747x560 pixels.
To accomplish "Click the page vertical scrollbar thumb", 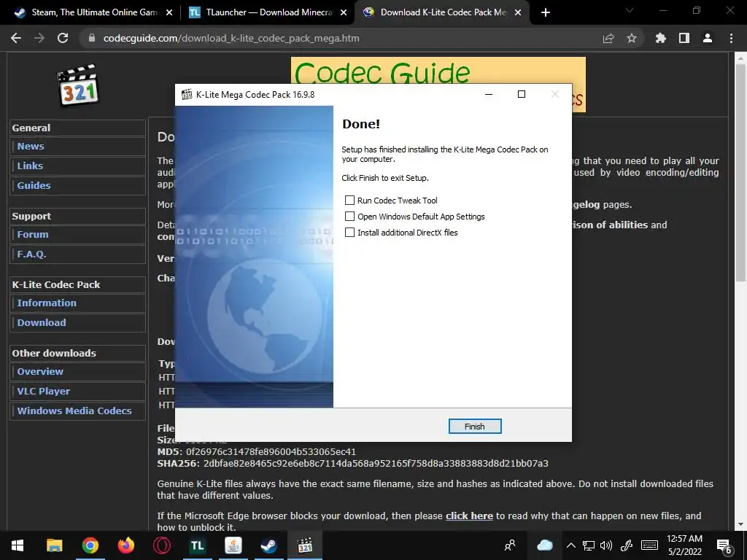I will [x=740, y=171].
